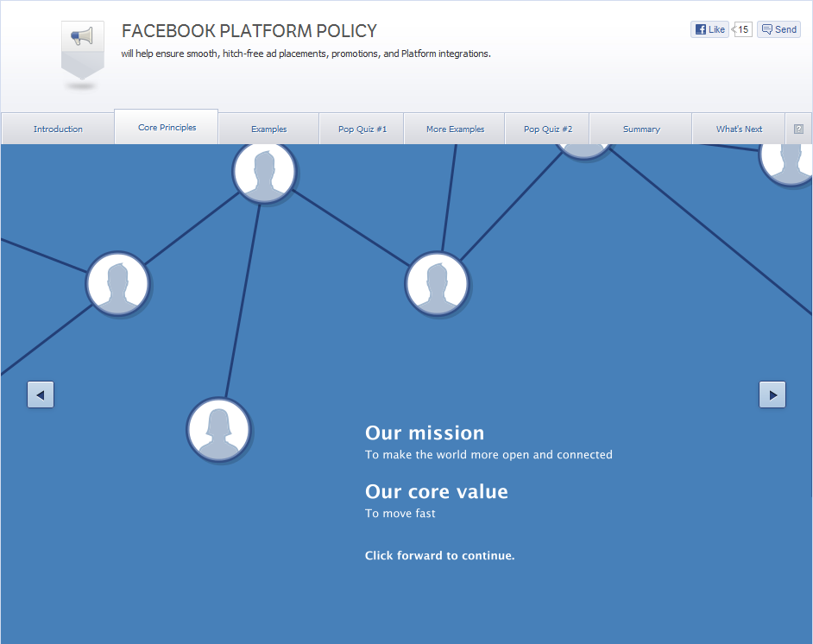
Task: Switch to the Examples tab
Action: 268,129
